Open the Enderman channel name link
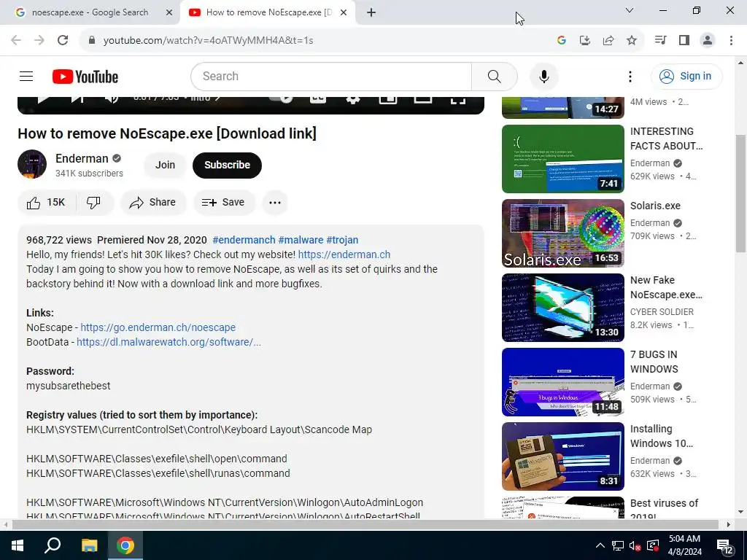This screenshot has height=560, width=747. pyautogui.click(x=82, y=158)
